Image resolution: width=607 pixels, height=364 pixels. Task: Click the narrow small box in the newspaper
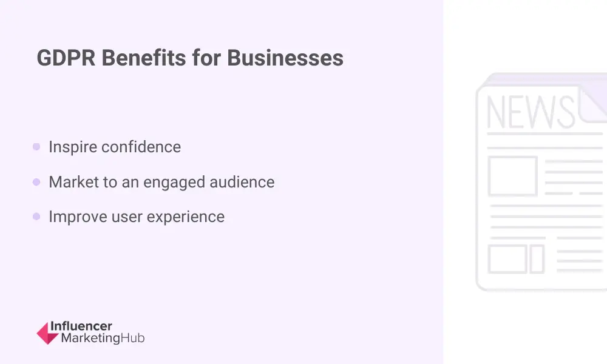537,259
